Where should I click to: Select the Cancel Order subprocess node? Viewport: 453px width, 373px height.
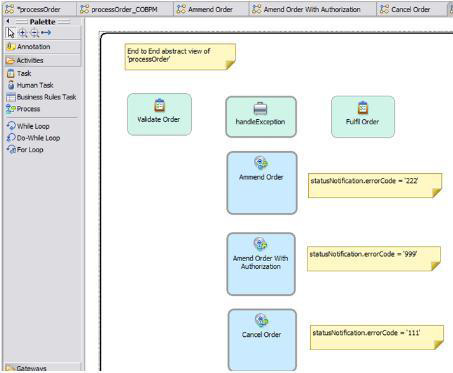coord(262,340)
